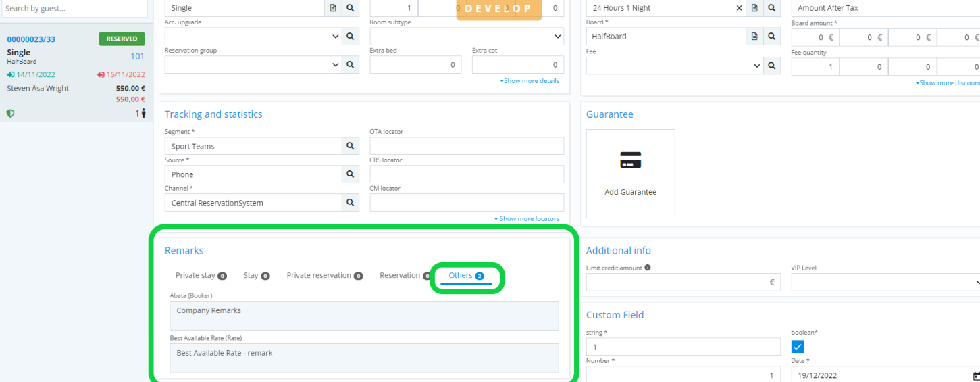Click the OTA locator input field
The height and width of the screenshot is (382, 980).
466,146
